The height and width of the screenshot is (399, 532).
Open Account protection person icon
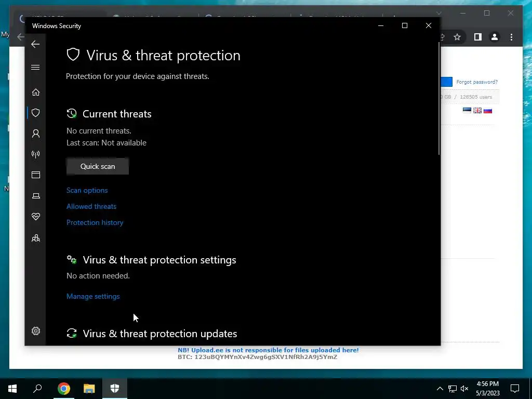pyautogui.click(x=36, y=134)
